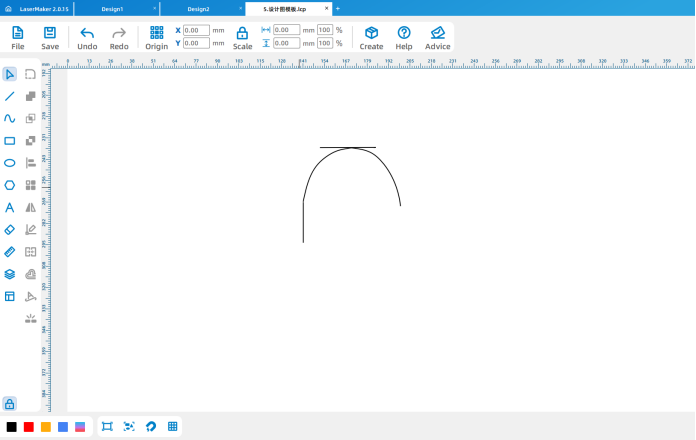696x440 pixels.
Task: Open the Help button
Action: pyautogui.click(x=404, y=37)
